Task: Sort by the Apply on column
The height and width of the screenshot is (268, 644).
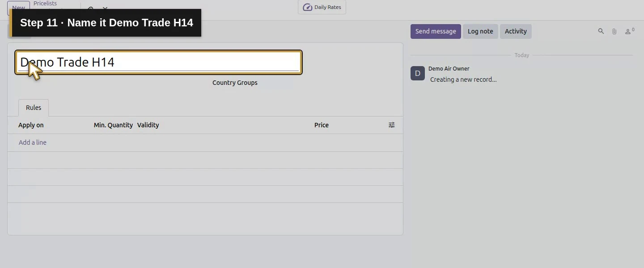Action: pyautogui.click(x=31, y=125)
